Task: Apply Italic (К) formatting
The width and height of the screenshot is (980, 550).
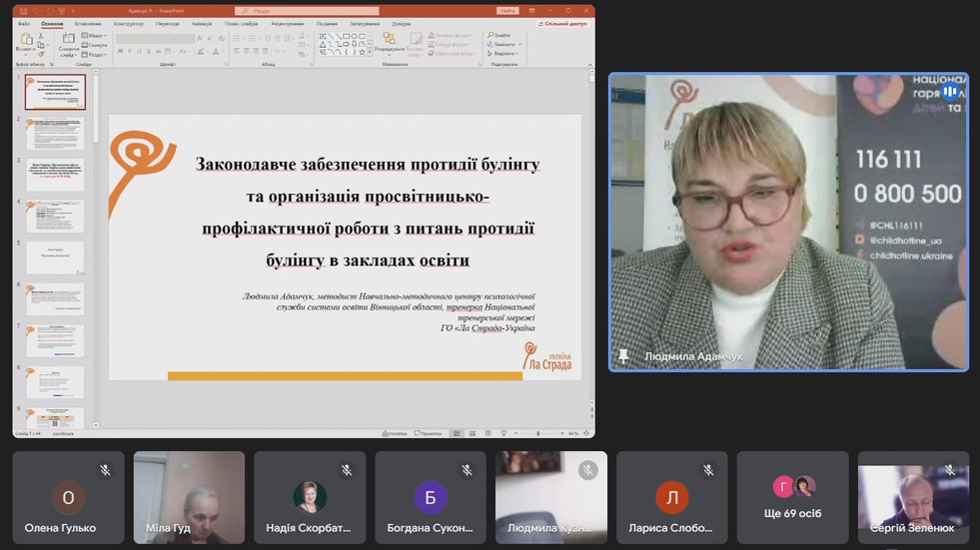Action: 130,51
